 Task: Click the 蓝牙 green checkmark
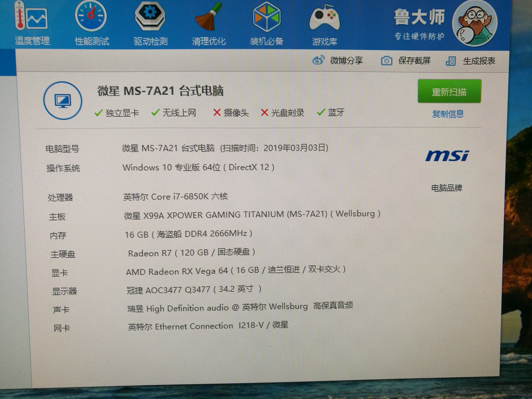(321, 113)
